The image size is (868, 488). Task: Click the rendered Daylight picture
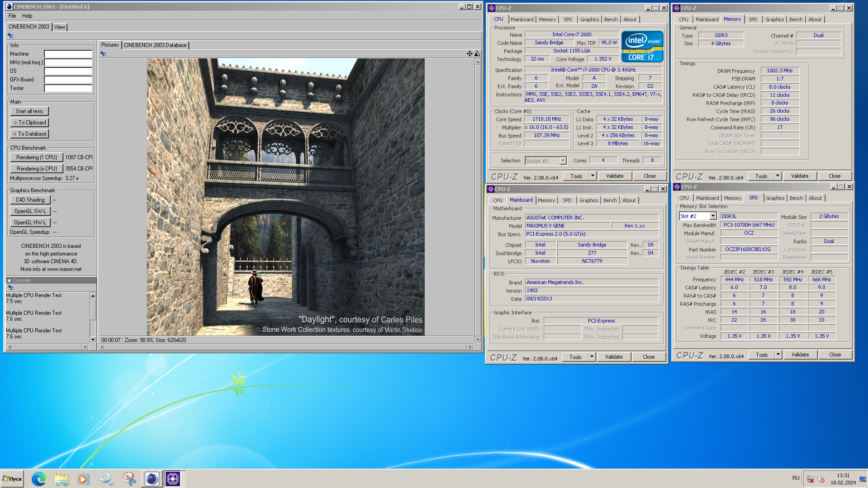(x=285, y=197)
